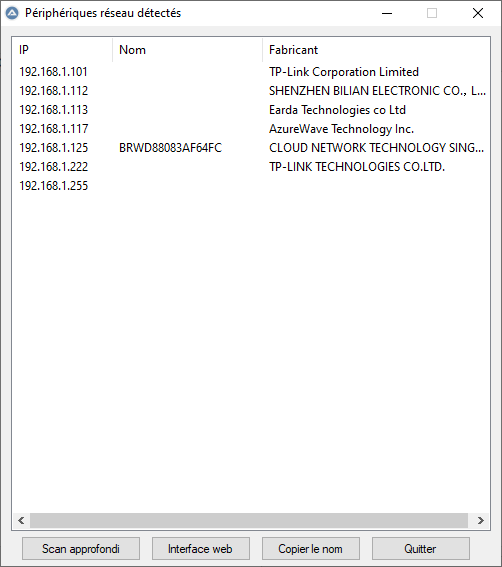502x567 pixels.
Task: Open the Interface web button
Action: tap(201, 549)
